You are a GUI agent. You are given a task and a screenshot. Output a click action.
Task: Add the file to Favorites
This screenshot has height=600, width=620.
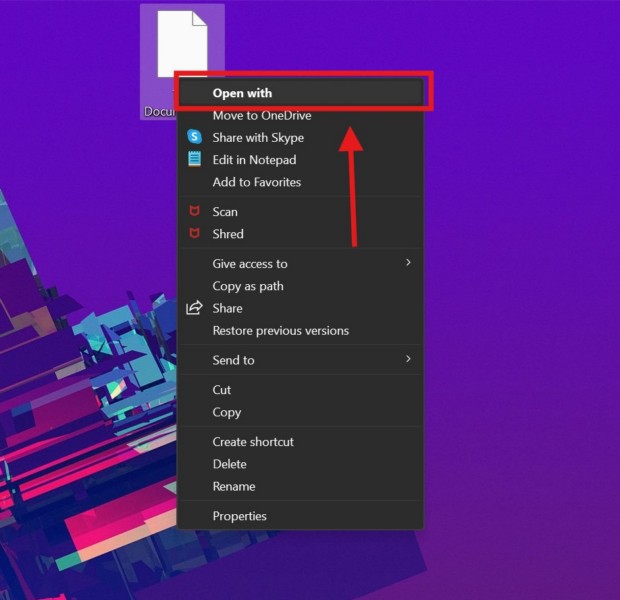pyautogui.click(x=256, y=182)
